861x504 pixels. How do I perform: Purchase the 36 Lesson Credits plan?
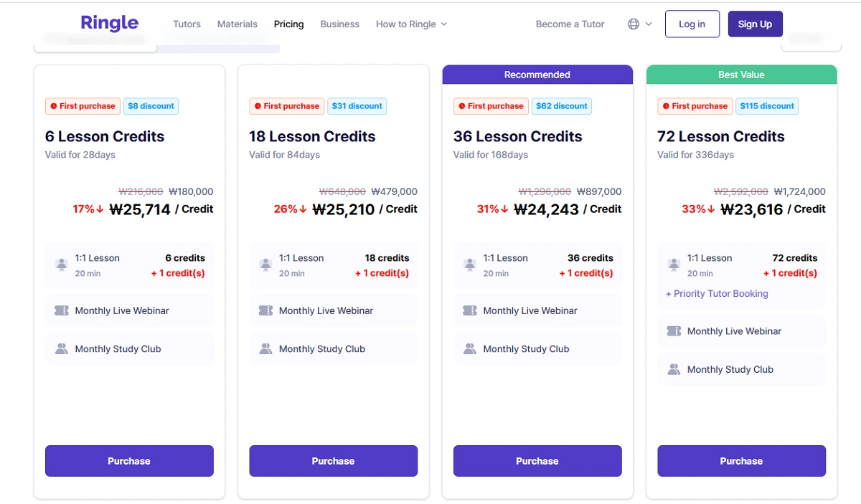[537, 461]
